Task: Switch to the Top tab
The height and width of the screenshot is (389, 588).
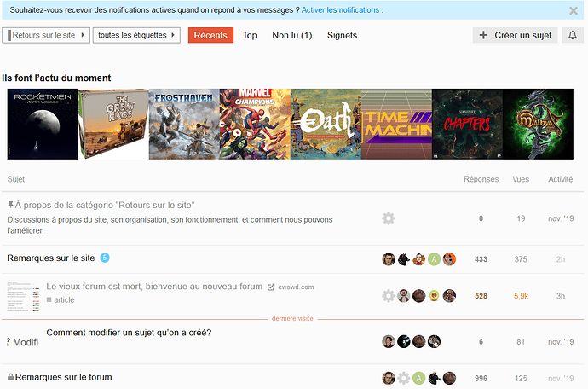Action: tap(250, 35)
